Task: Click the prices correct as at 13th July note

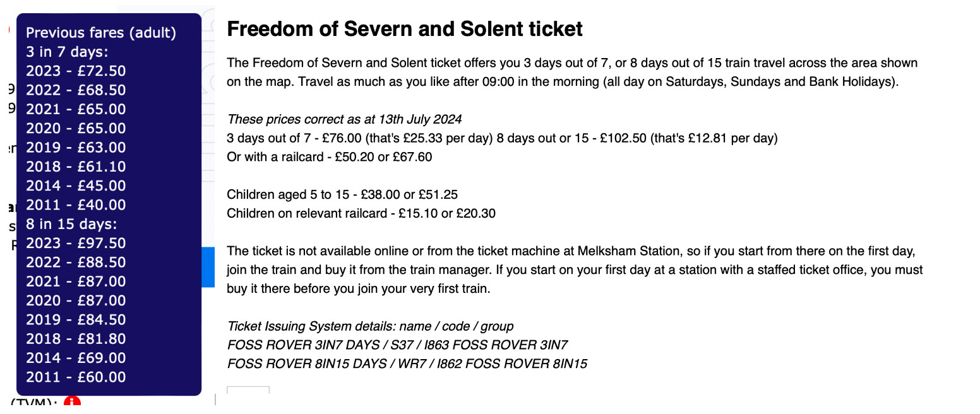Action: (344, 119)
